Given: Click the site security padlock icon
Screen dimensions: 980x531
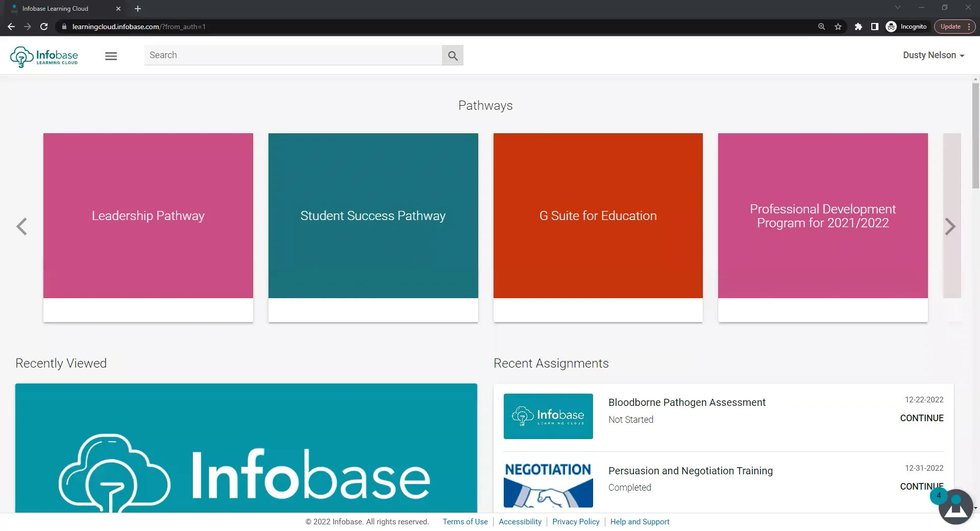Looking at the screenshot, I should click(64, 27).
